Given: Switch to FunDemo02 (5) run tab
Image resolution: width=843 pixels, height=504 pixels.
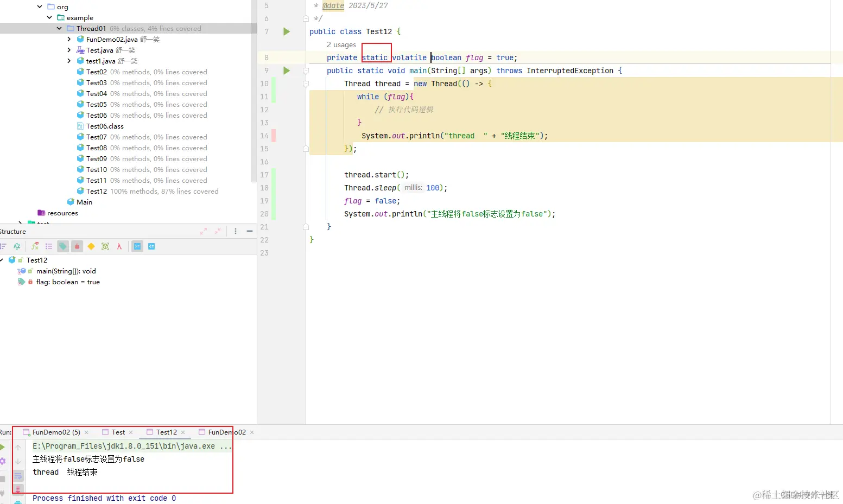Looking at the screenshot, I should coord(56,432).
